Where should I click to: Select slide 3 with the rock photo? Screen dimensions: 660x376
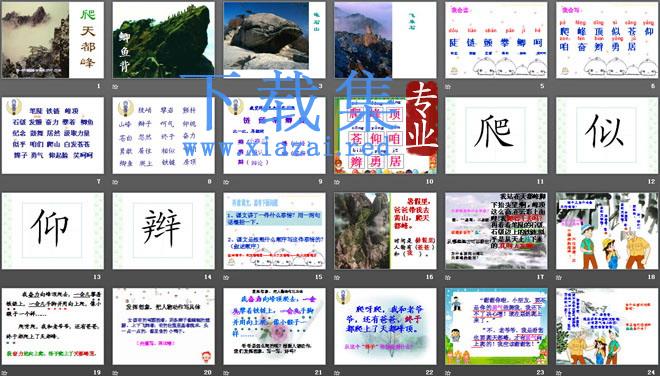(274, 40)
